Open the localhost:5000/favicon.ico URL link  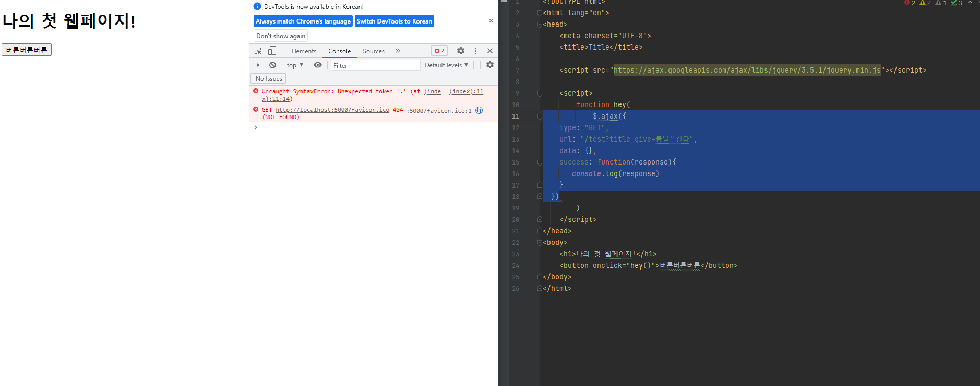coord(332,110)
